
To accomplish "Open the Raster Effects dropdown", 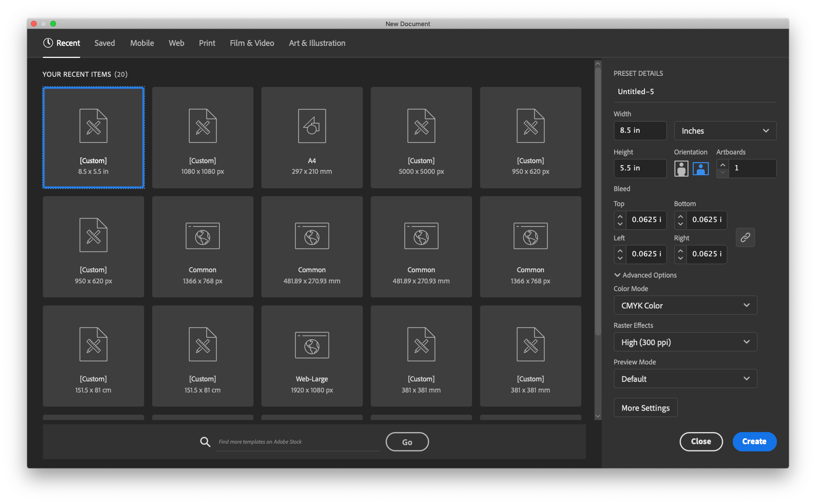I will click(685, 342).
